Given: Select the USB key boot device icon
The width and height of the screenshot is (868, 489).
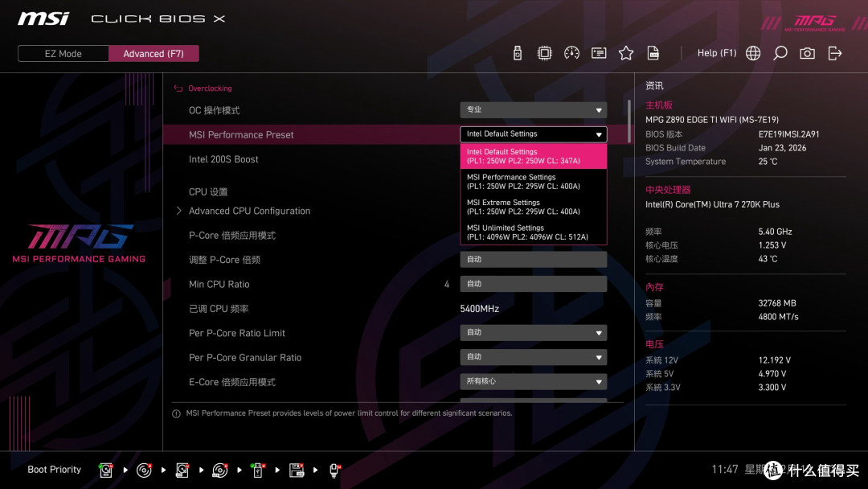Looking at the screenshot, I should click(x=258, y=470).
